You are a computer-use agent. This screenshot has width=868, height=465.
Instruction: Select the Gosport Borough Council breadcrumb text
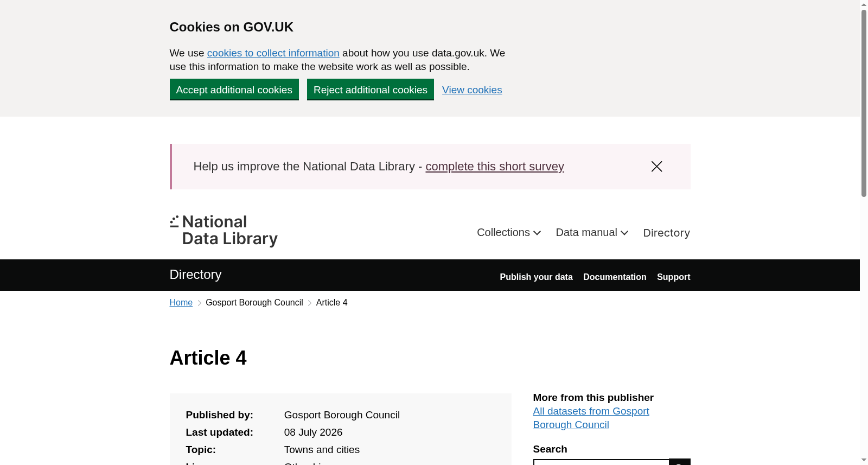click(x=254, y=303)
